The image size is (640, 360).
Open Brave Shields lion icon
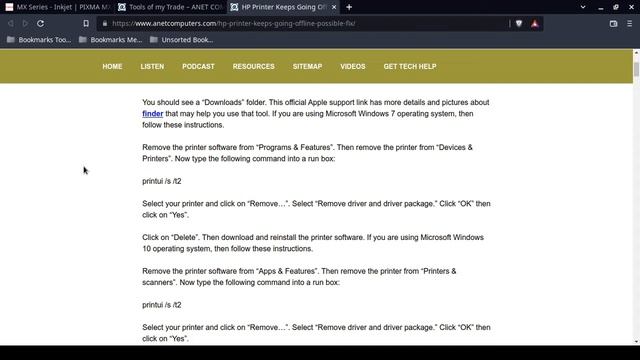coord(519,24)
